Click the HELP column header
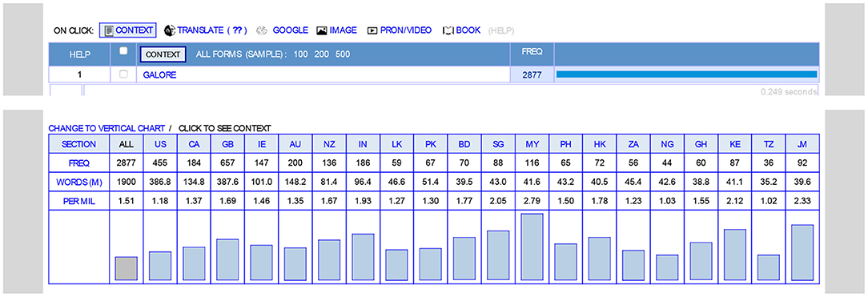 pos(80,54)
